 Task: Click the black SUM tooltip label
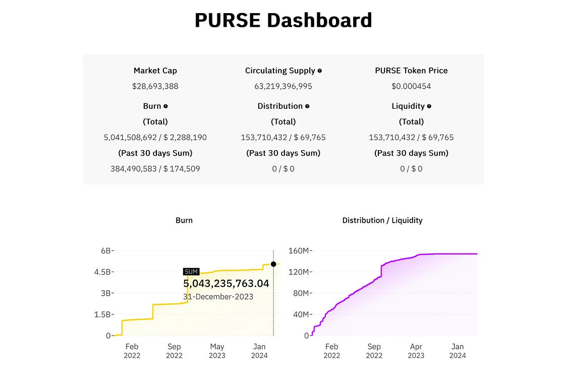pyautogui.click(x=191, y=272)
